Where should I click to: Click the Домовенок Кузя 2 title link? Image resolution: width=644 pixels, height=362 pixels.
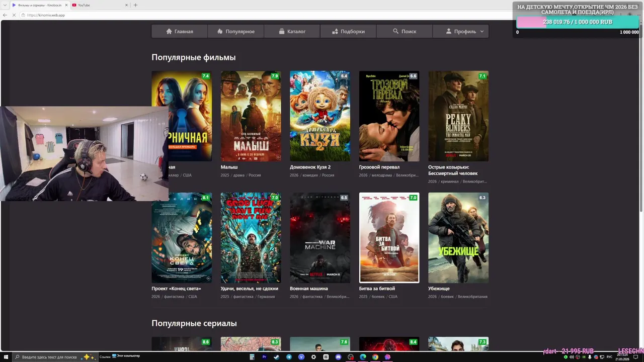point(310,167)
